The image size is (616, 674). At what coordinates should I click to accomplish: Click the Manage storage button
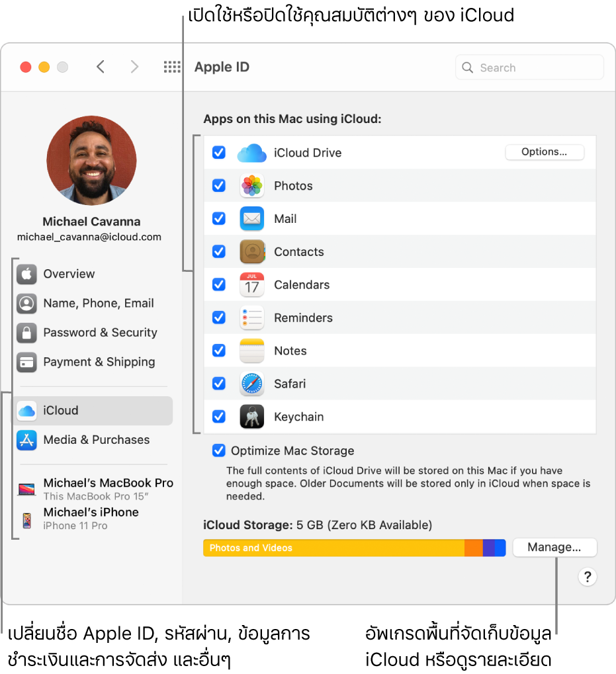tap(554, 548)
